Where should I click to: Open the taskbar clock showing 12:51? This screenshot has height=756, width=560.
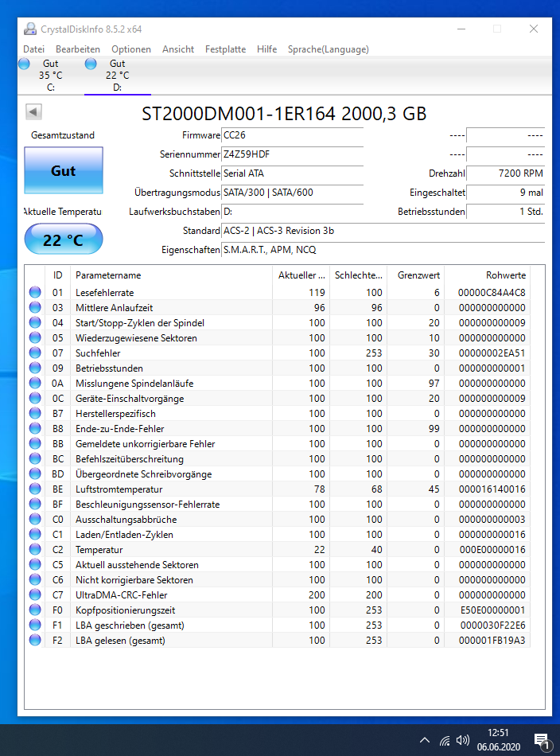pyautogui.click(x=498, y=739)
